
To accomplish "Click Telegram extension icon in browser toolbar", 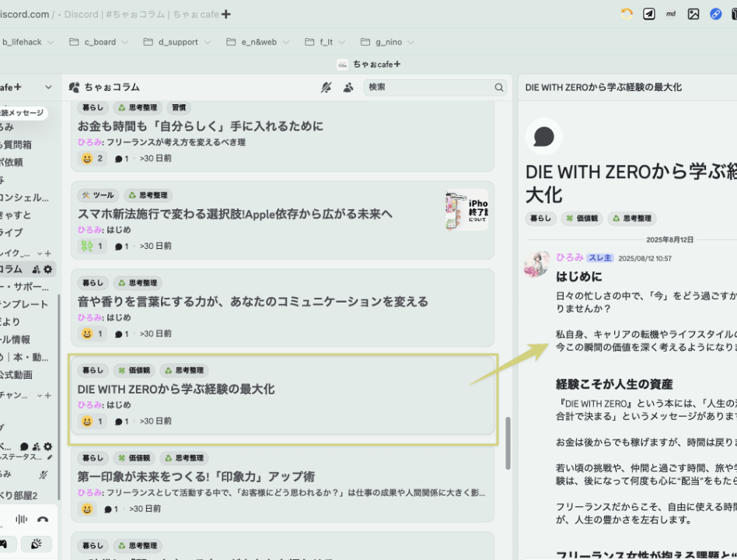I will click(648, 14).
